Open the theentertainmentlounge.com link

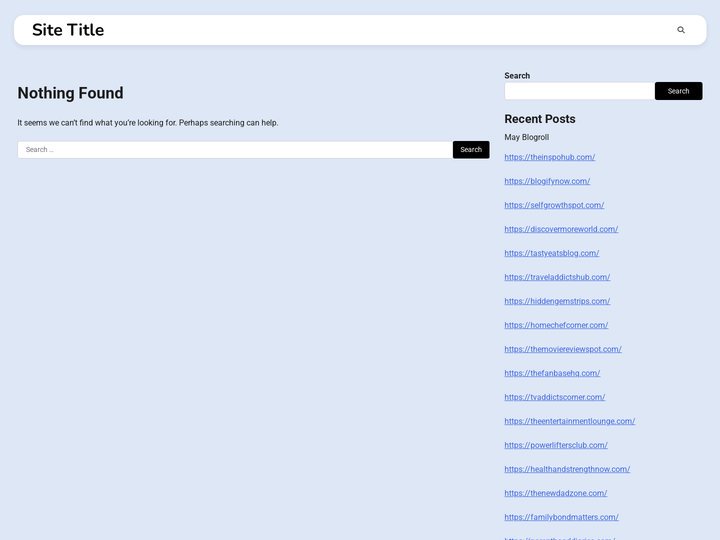[x=569, y=421]
